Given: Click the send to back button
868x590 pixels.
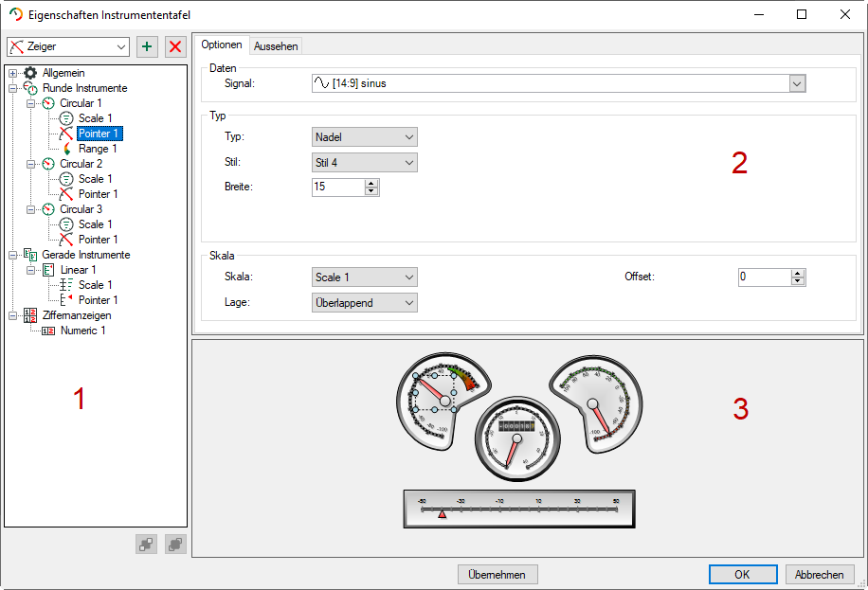Looking at the screenshot, I should (146, 544).
